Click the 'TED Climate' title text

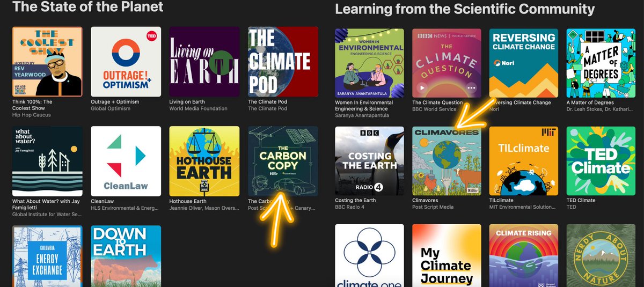coord(581,201)
